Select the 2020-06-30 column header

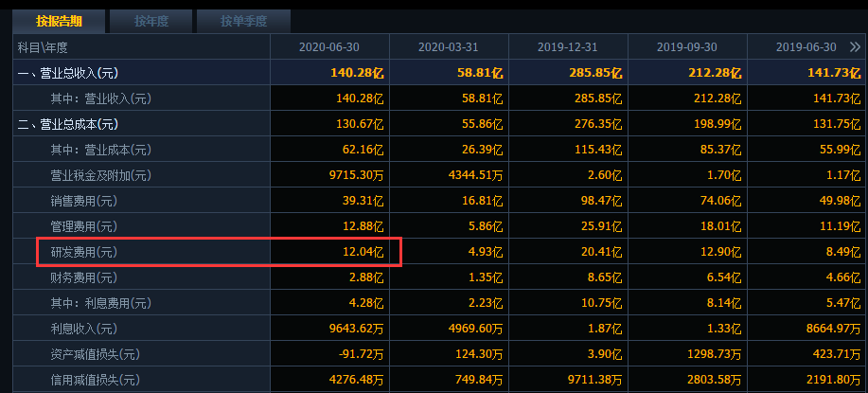[x=329, y=47]
